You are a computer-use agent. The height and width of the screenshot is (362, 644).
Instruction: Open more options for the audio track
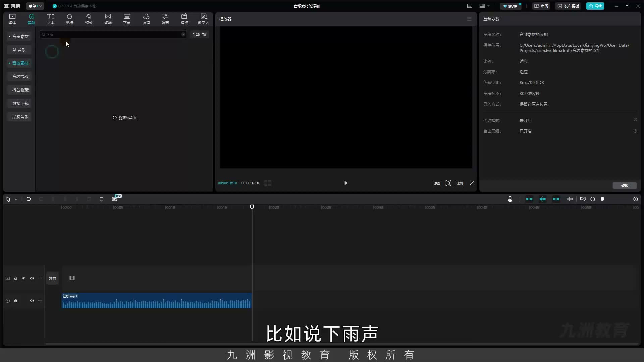click(x=40, y=301)
